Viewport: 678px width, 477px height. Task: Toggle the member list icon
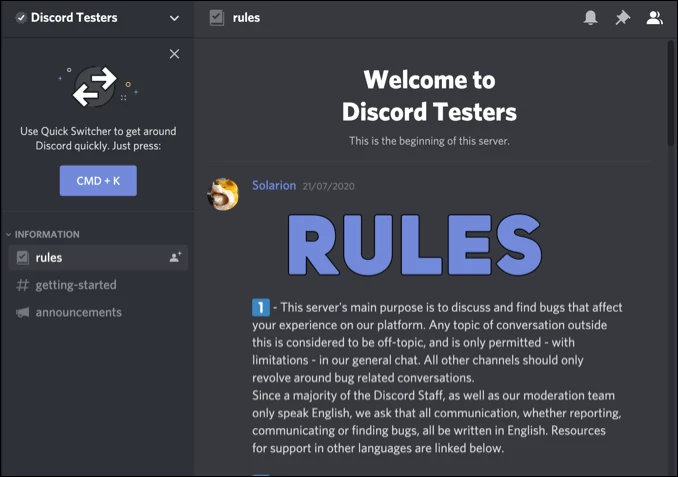coord(654,18)
